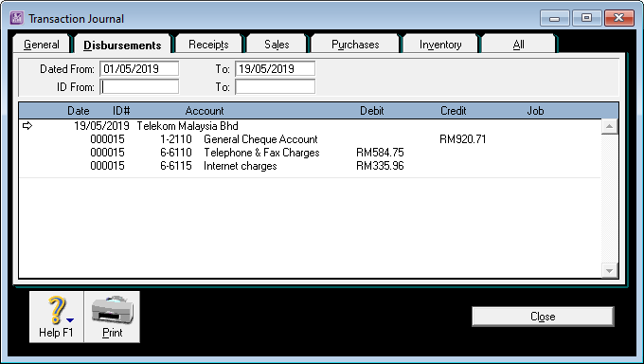Viewport: 644px width, 364px height.
Task: Switch to the Sales tab
Action: point(277,45)
